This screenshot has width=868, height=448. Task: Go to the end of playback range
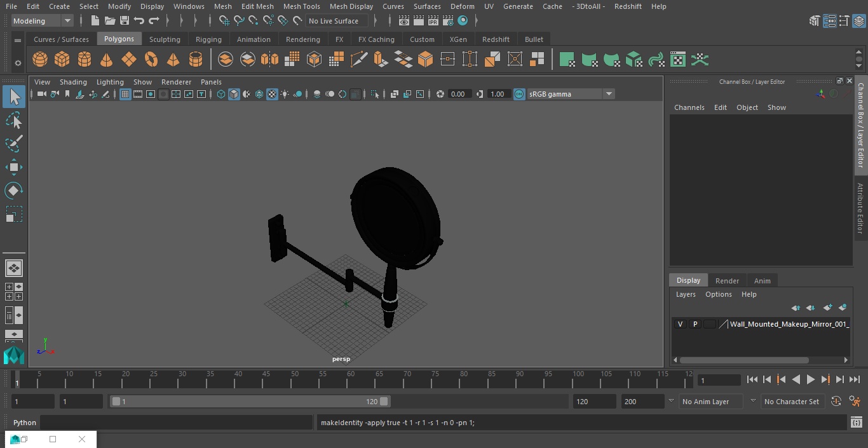855,379
